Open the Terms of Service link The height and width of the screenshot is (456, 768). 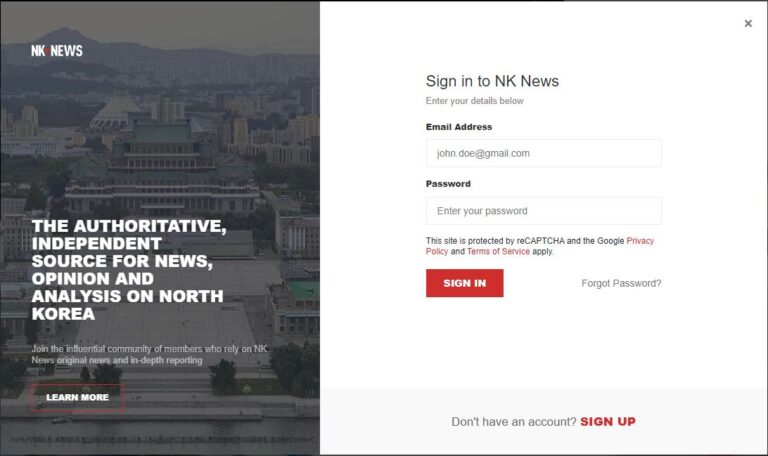[498, 251]
